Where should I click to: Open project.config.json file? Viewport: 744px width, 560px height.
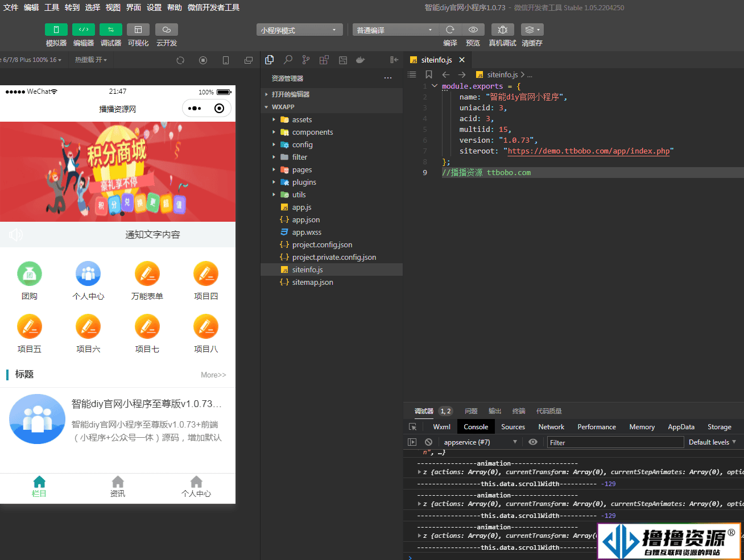(x=332, y=244)
